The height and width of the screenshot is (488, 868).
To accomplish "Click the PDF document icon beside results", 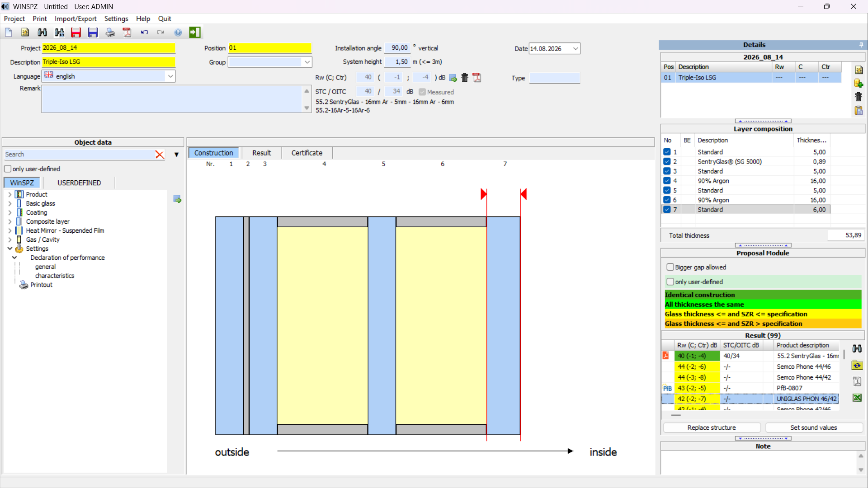I will (857, 381).
